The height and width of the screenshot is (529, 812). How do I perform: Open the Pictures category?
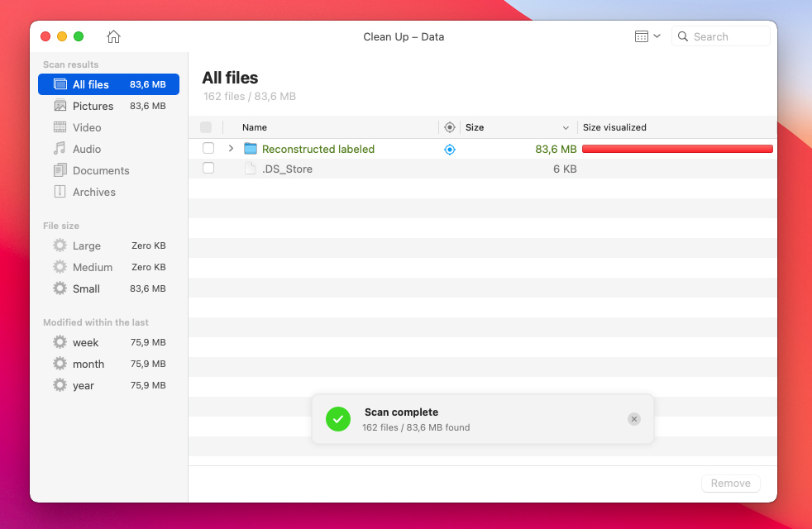pos(109,106)
